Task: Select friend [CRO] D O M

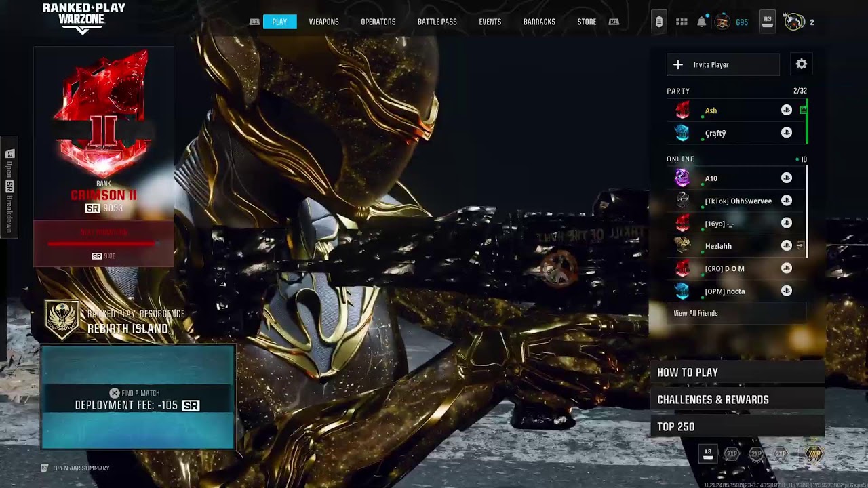Action: coord(736,268)
